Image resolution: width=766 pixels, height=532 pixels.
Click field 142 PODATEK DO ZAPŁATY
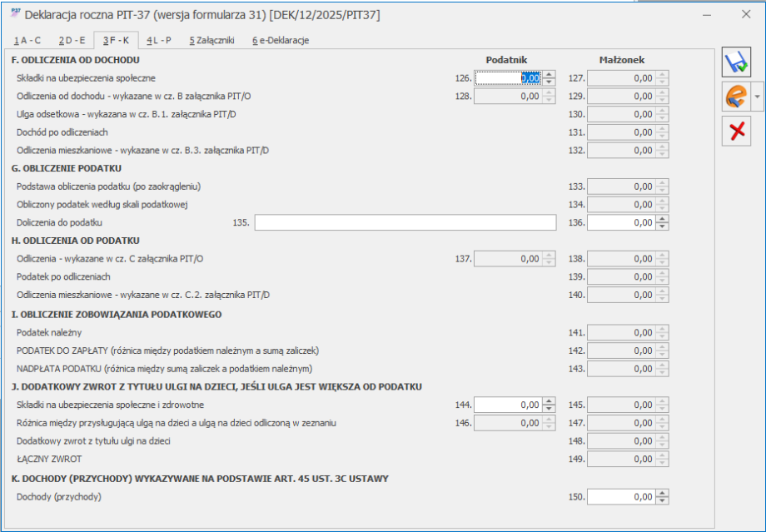628,351
